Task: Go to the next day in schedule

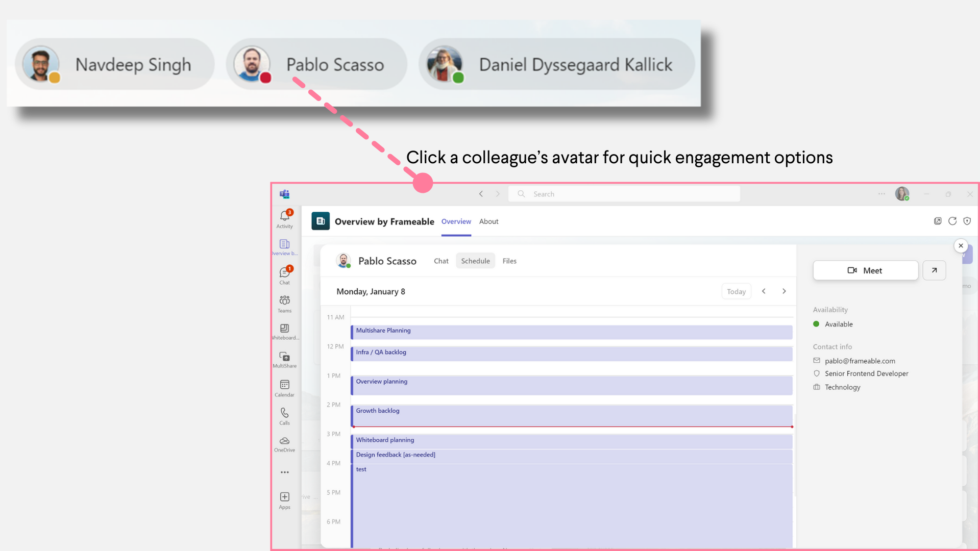Action: tap(784, 291)
